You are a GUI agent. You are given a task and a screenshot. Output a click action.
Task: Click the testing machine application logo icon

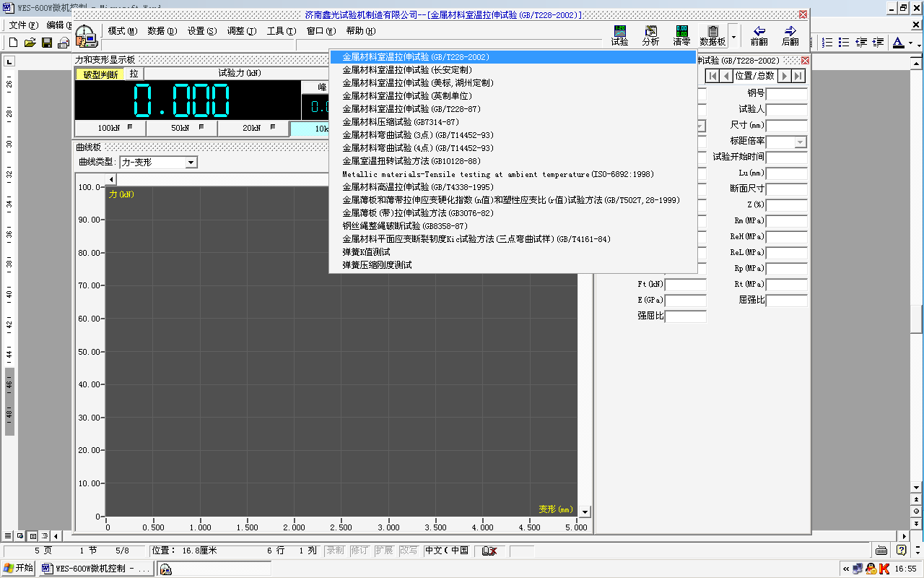click(87, 36)
